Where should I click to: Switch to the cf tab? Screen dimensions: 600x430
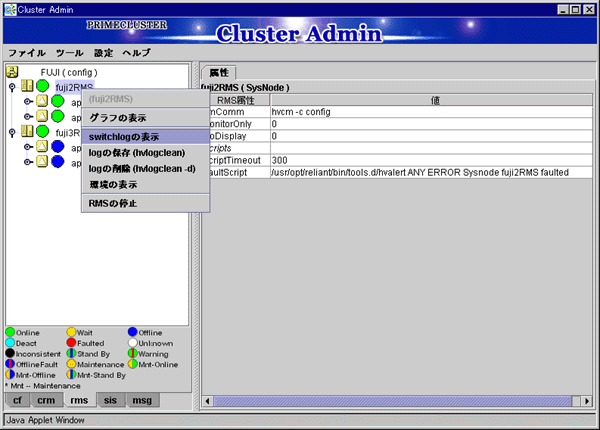point(17,400)
